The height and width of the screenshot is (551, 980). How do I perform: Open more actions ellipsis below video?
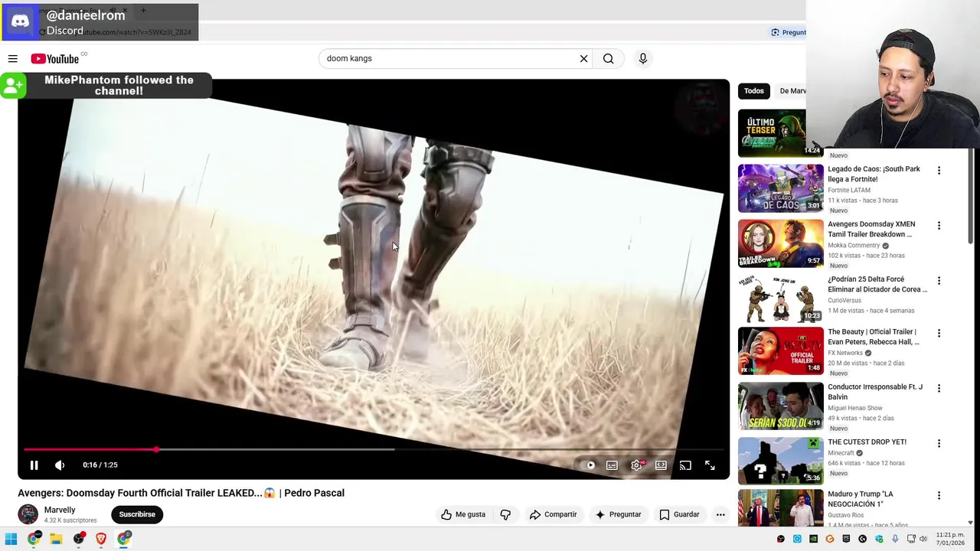pyautogui.click(x=720, y=514)
